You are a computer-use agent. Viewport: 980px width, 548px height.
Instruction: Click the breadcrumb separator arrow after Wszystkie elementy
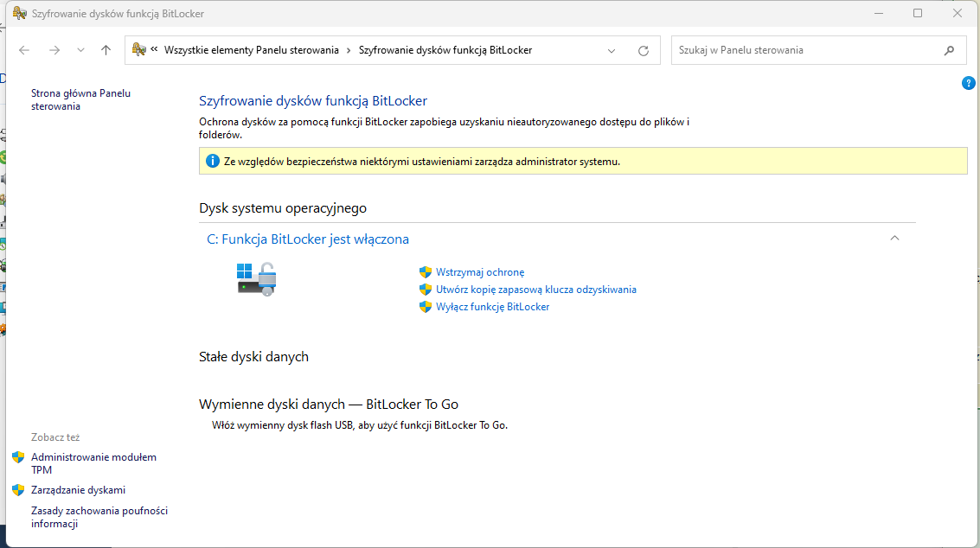[349, 51]
